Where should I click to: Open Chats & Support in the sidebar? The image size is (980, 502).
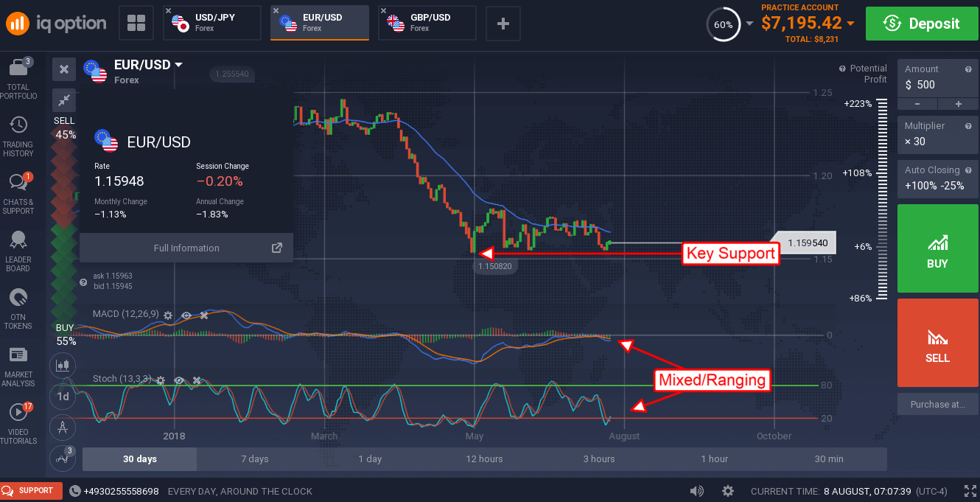pos(18,195)
